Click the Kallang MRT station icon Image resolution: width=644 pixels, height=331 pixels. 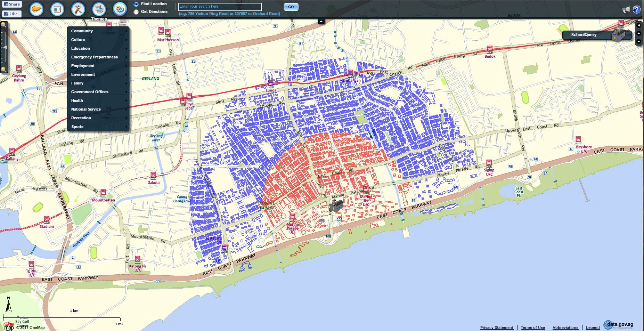point(12,152)
